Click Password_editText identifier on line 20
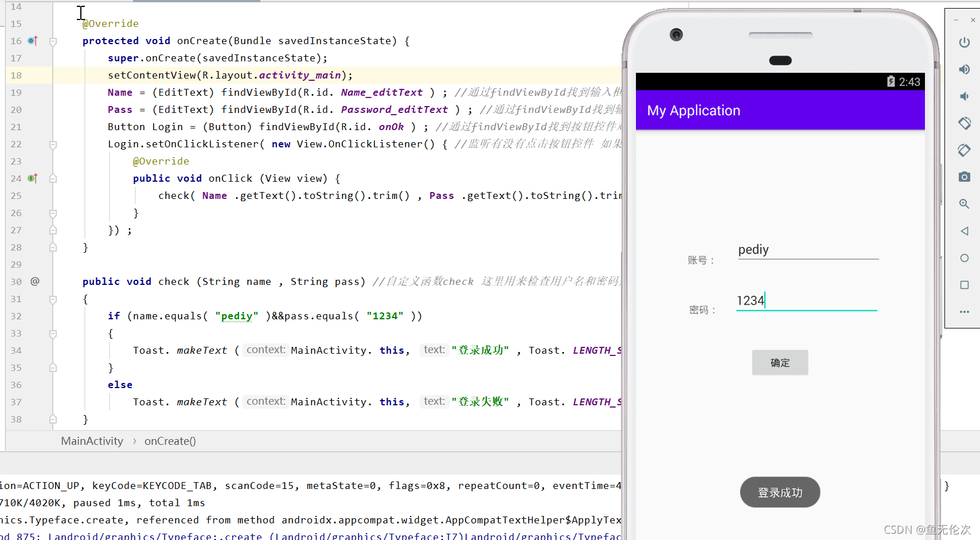Image resolution: width=980 pixels, height=540 pixels. 394,109
